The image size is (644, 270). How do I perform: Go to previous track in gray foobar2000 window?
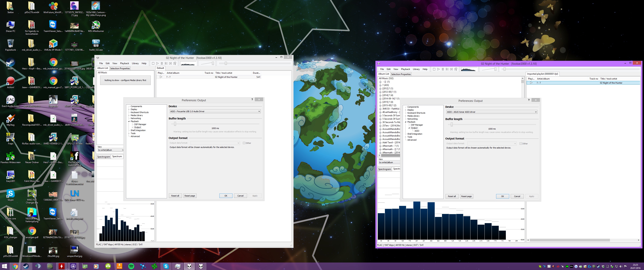click(x=166, y=64)
